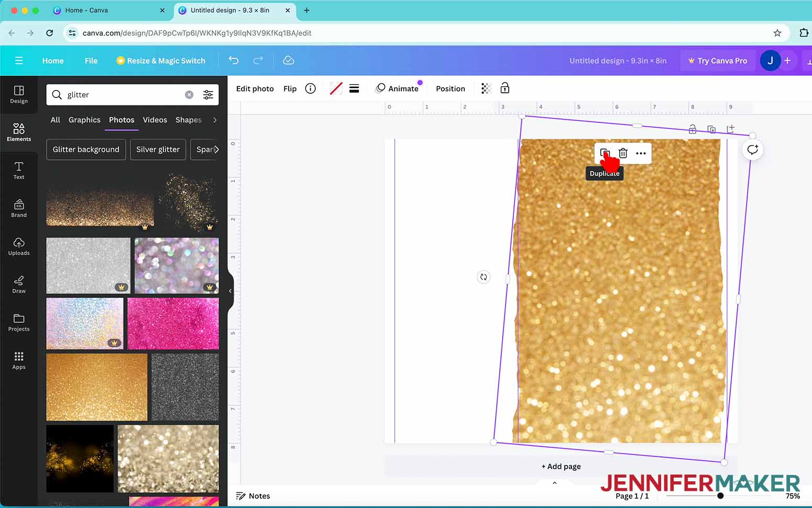This screenshot has width=812, height=508.
Task: Open Animate options
Action: click(x=397, y=89)
